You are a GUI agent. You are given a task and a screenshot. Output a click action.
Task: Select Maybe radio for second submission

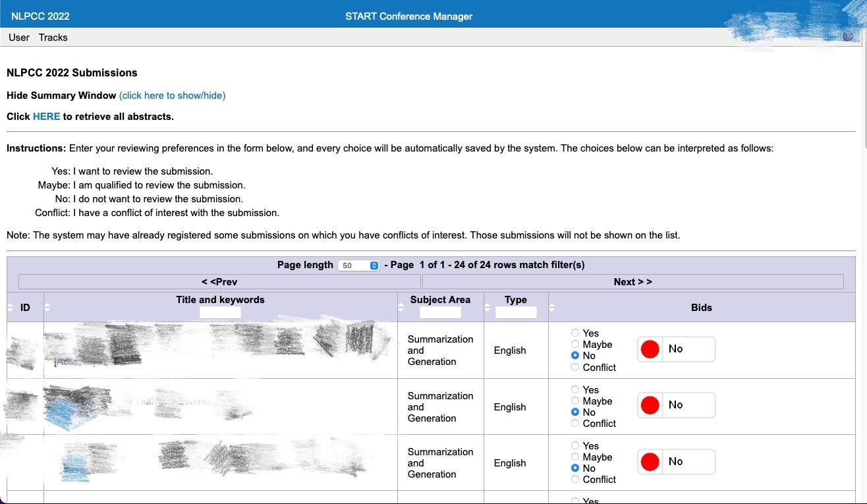click(x=575, y=401)
